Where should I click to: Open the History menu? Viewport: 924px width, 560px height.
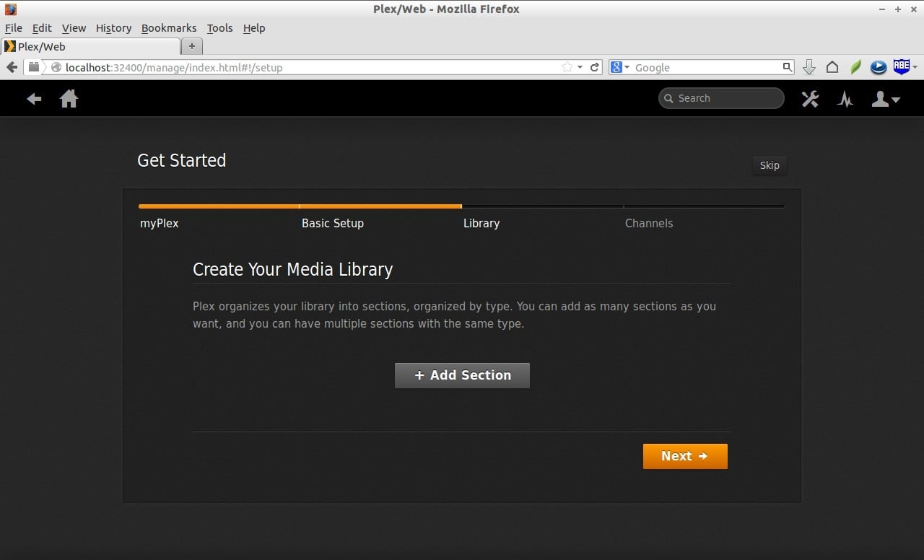[x=113, y=28]
